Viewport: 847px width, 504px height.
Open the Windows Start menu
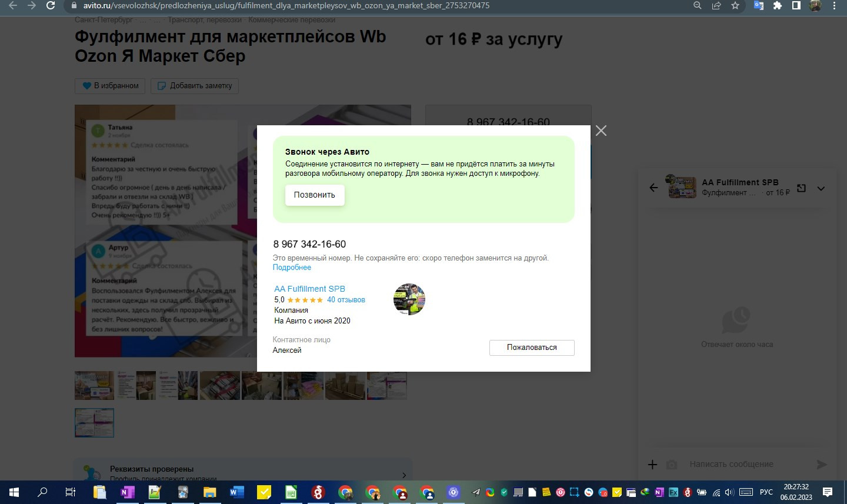14,492
